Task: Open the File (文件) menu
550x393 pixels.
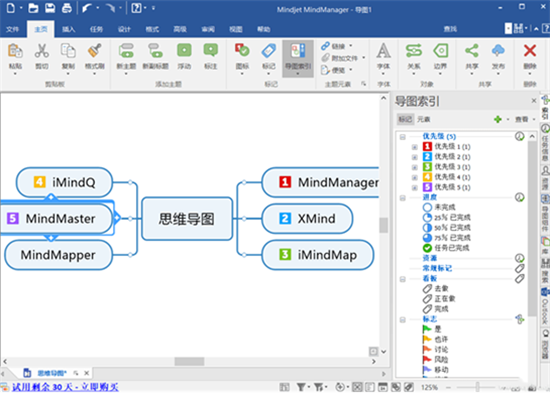Action: [x=12, y=29]
